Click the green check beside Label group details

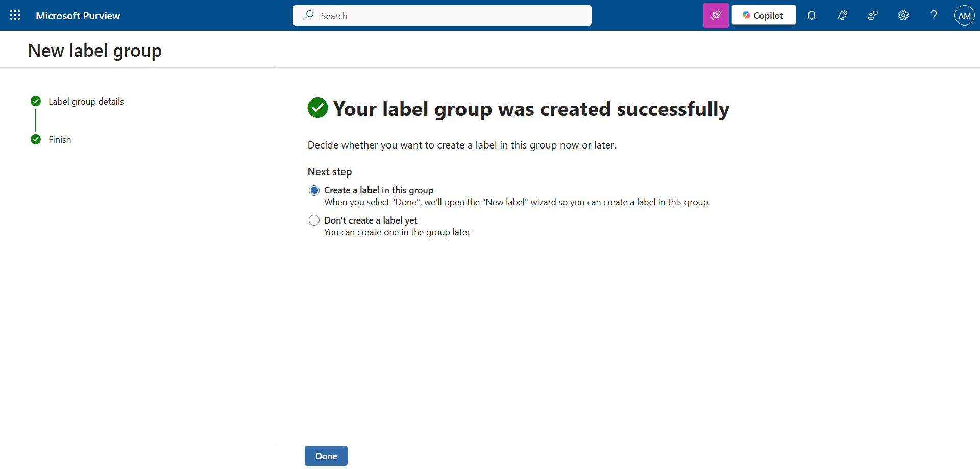pos(36,101)
